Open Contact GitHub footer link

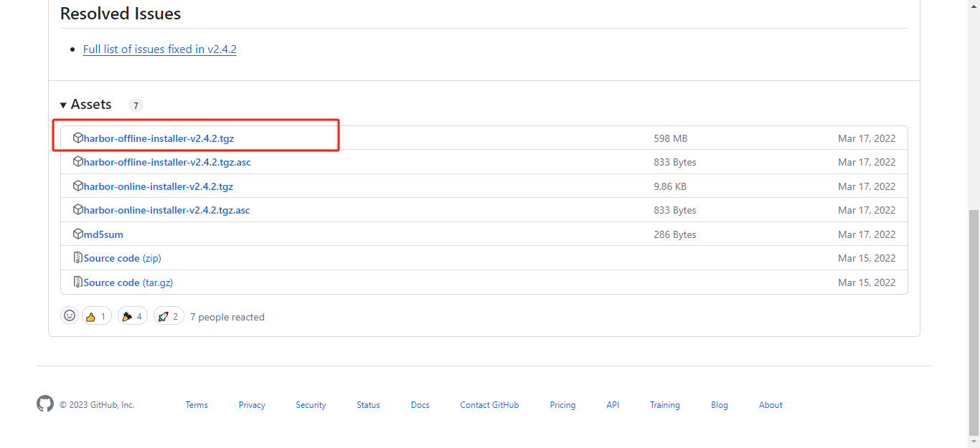point(489,405)
